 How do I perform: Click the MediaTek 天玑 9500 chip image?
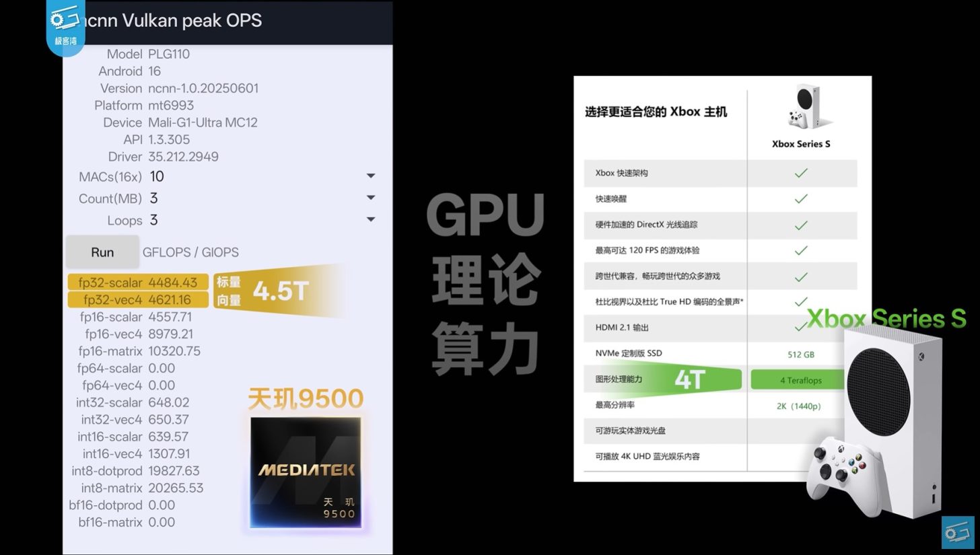[306, 472]
